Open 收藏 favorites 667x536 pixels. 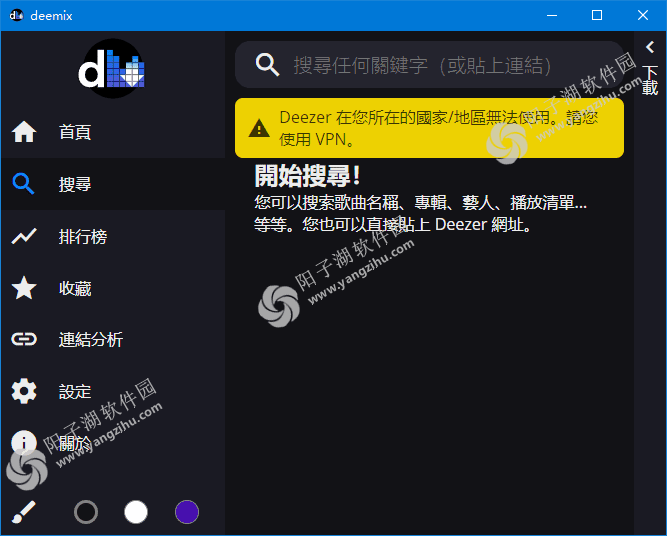pyautogui.click(x=113, y=288)
